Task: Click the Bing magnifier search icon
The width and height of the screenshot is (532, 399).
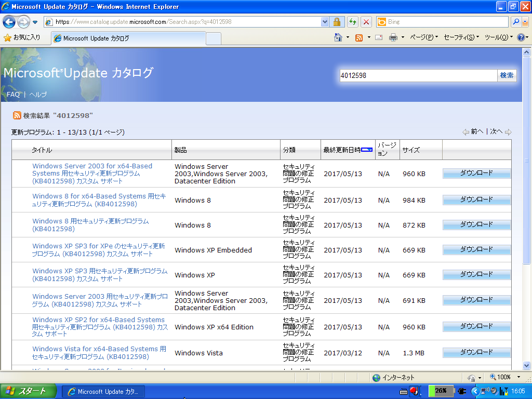Action: tap(516, 22)
